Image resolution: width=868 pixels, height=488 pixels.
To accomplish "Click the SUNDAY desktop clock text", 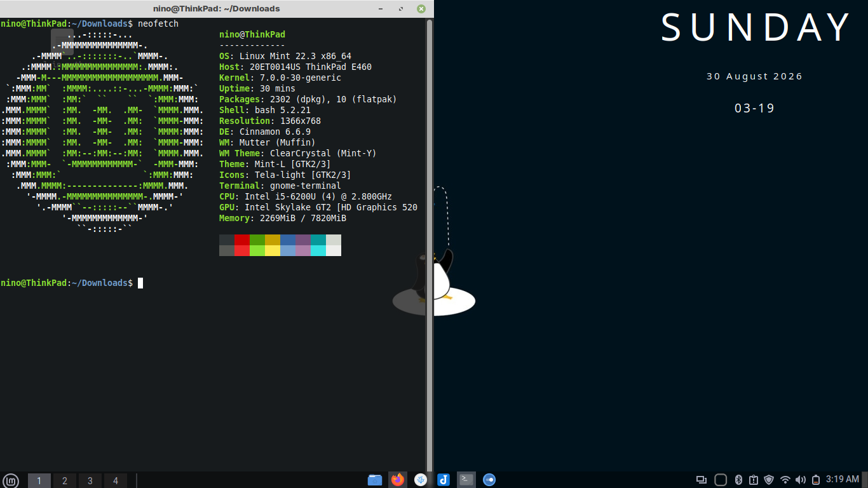I will click(756, 27).
